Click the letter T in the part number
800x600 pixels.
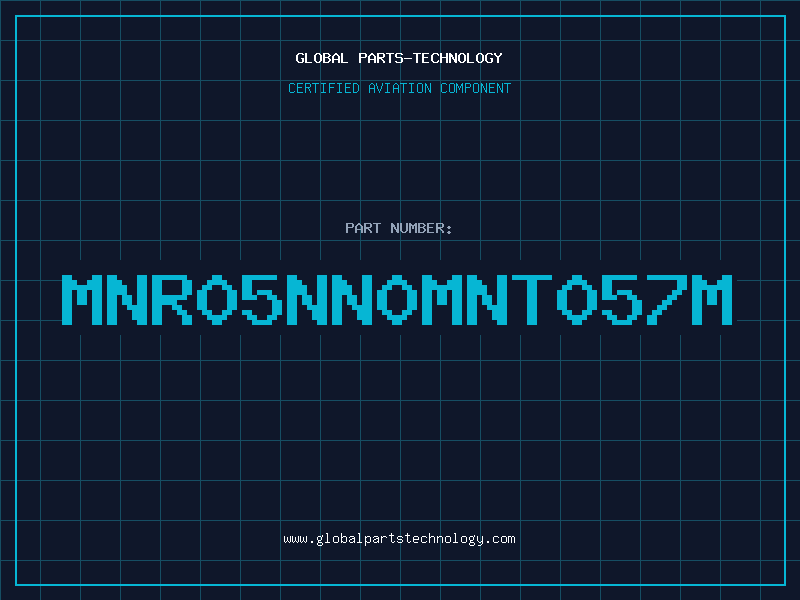pyautogui.click(x=532, y=299)
